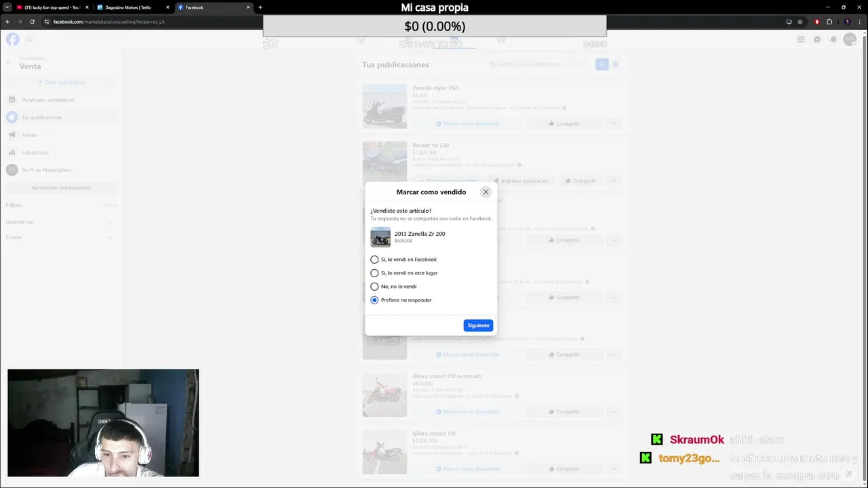The image size is (868, 488).
Task: Close the Facebook tab
Action: click(x=248, y=7)
